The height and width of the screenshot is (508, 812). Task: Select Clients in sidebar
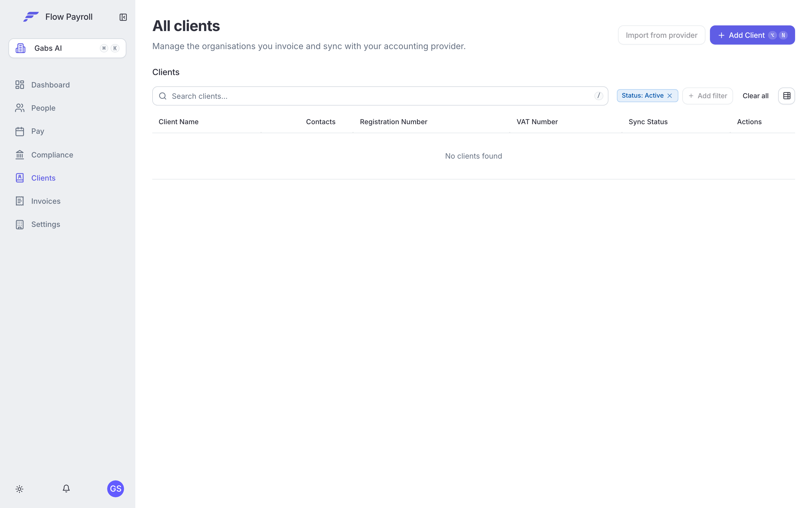pos(35,178)
